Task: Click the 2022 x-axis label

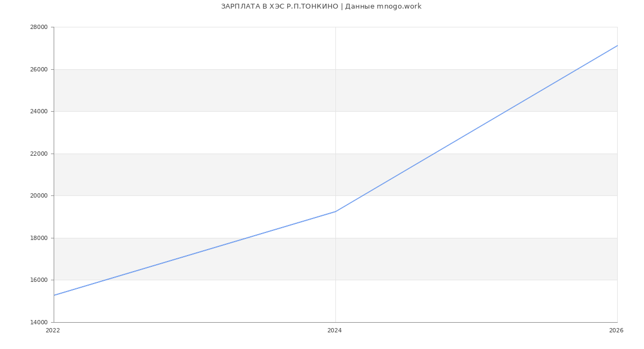Action: pos(53,331)
